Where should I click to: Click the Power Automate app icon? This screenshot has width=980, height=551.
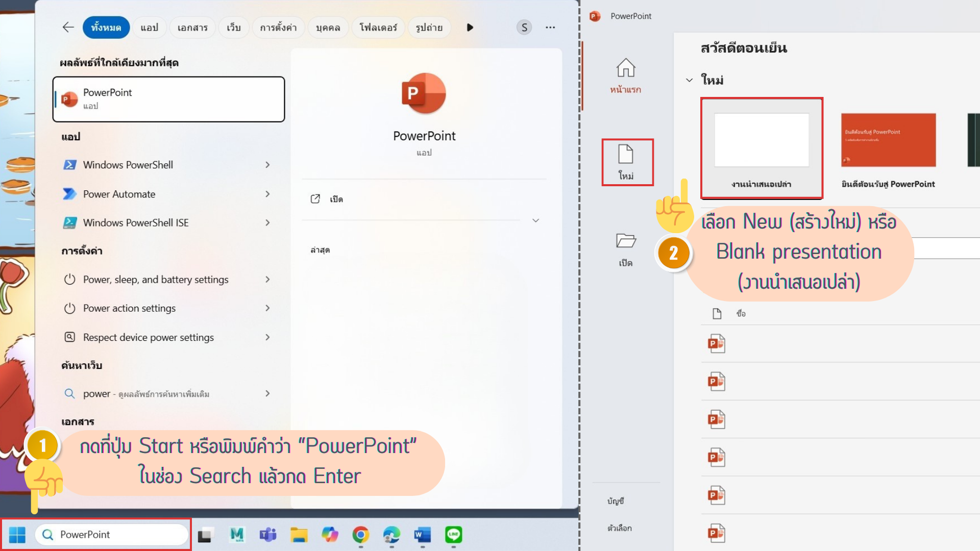[x=69, y=194]
